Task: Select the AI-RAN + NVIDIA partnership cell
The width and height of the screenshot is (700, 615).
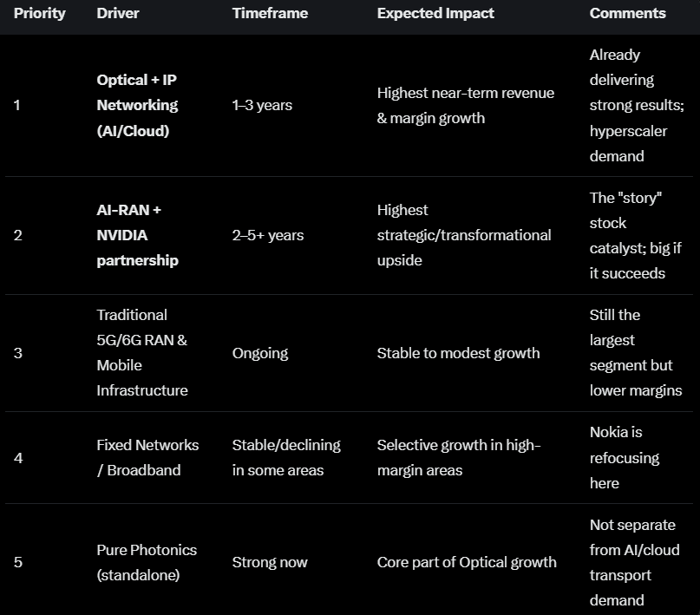Action: [137, 235]
